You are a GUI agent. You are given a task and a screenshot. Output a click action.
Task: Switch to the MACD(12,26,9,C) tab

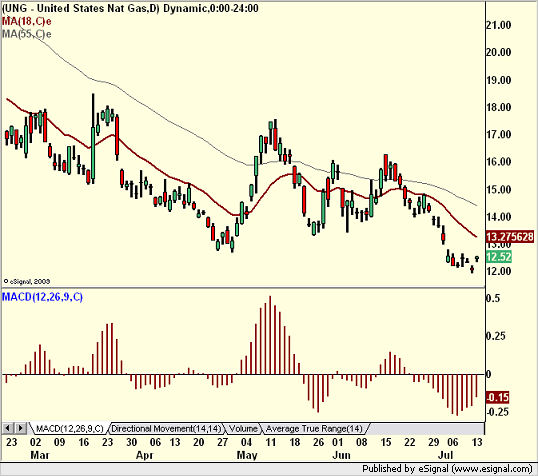pyautogui.click(x=69, y=429)
